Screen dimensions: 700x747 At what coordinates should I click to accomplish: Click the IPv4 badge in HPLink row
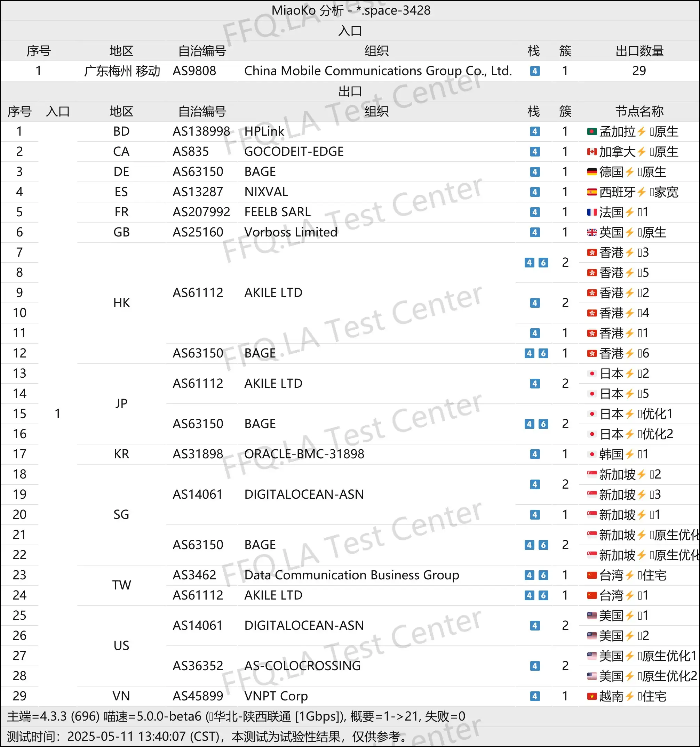pos(535,131)
